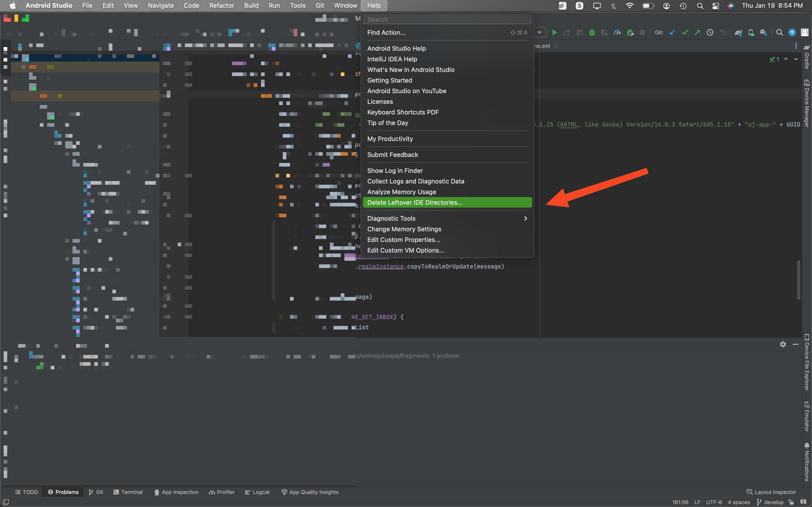Open run configuration dropdown arrow

[x=539, y=33]
